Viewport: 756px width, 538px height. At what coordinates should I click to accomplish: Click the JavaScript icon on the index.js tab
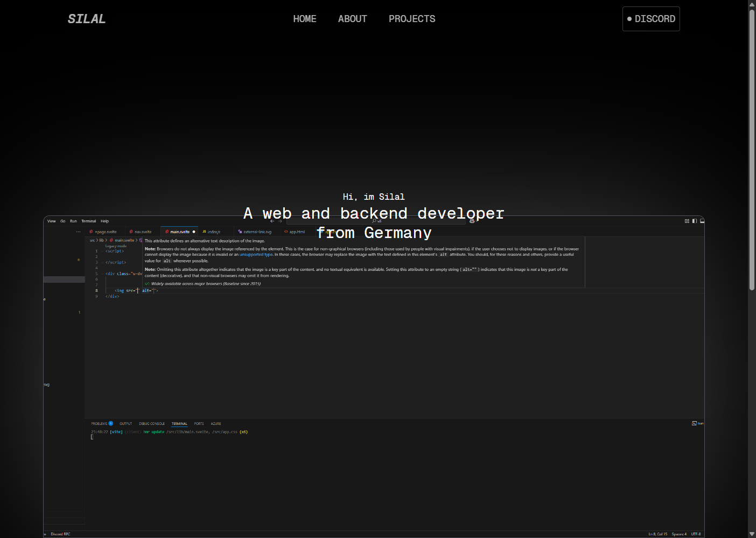[204, 232]
